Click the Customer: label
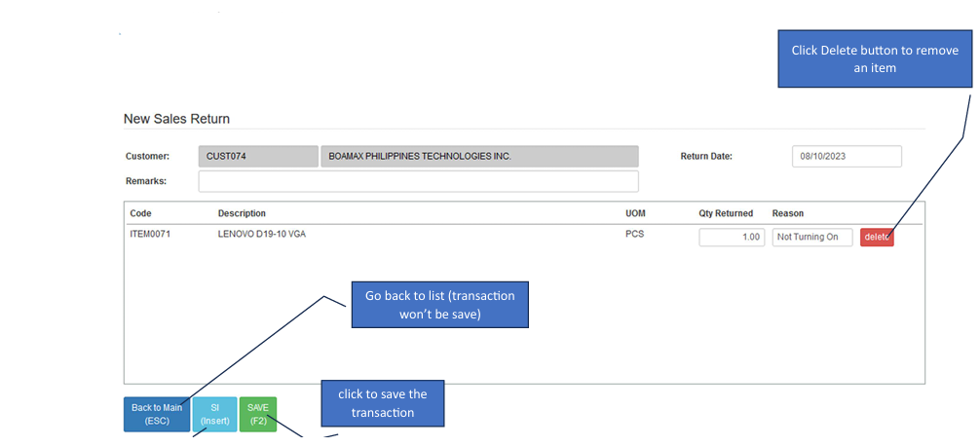The height and width of the screenshot is (447, 980). (x=147, y=156)
